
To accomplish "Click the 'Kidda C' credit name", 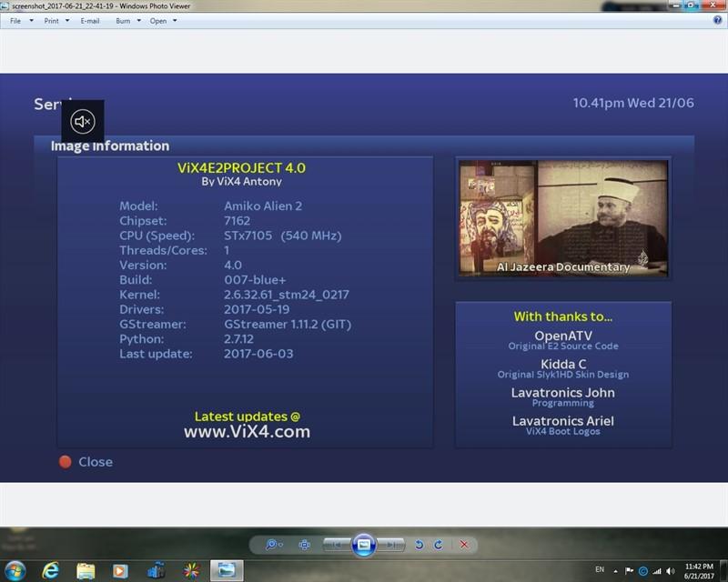I will [563, 364].
